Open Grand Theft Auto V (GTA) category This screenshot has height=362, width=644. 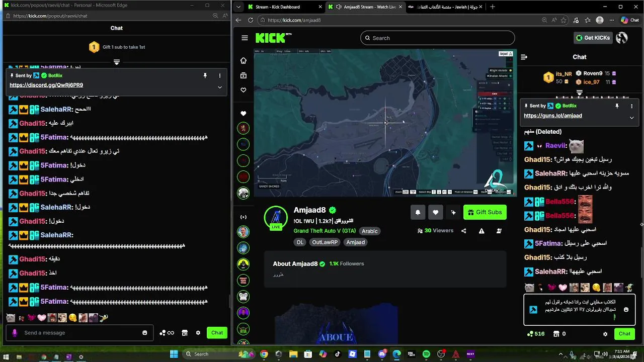click(325, 231)
